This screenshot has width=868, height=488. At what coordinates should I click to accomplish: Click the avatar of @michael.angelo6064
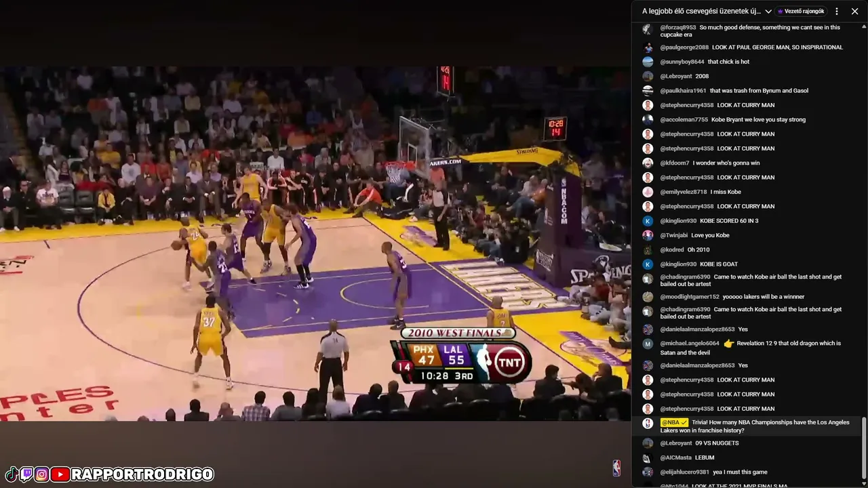point(648,344)
